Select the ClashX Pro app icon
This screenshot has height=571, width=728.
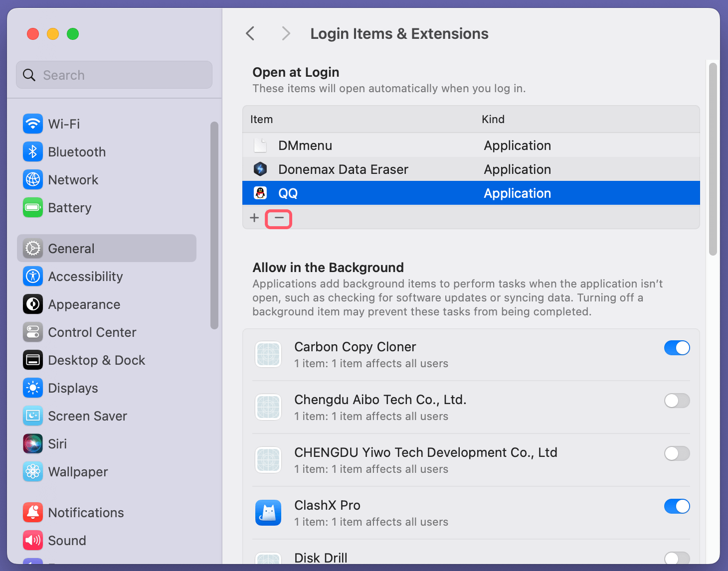coord(268,513)
